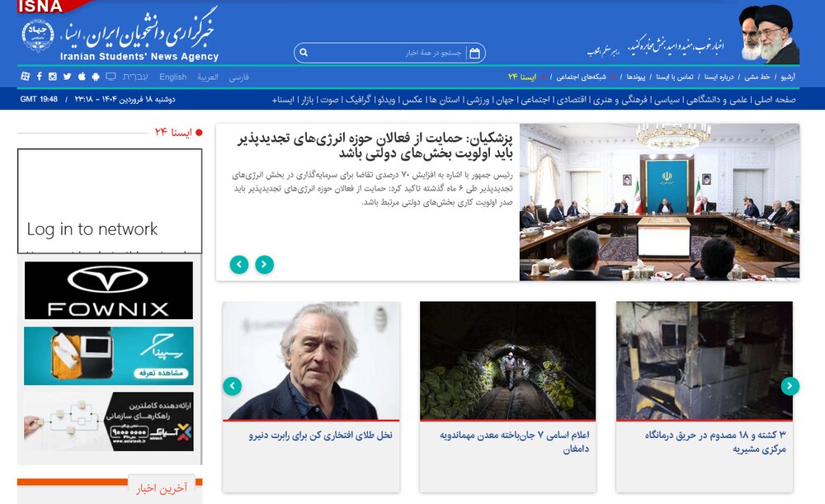Click the Apple app icon
Image resolution: width=825 pixels, height=504 pixels.
82,76
